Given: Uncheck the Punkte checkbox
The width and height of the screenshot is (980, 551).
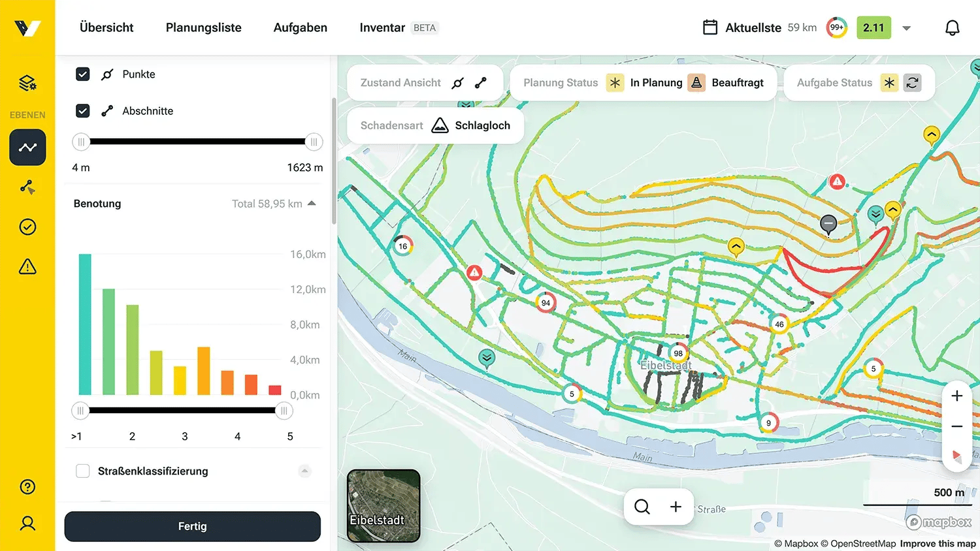Looking at the screenshot, I should click(x=83, y=74).
